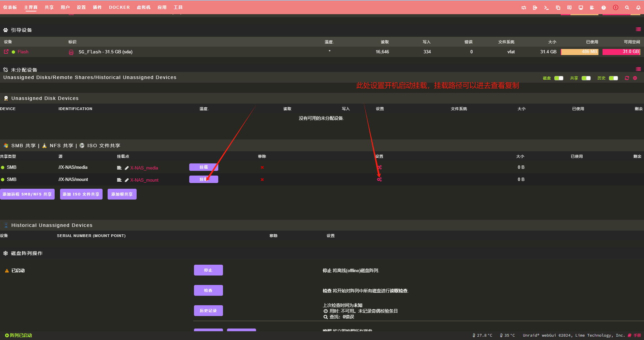The width and height of the screenshot is (644, 340).
Task: Click 添加远程 SMB/NFS 共享 button
Action: (x=27, y=194)
